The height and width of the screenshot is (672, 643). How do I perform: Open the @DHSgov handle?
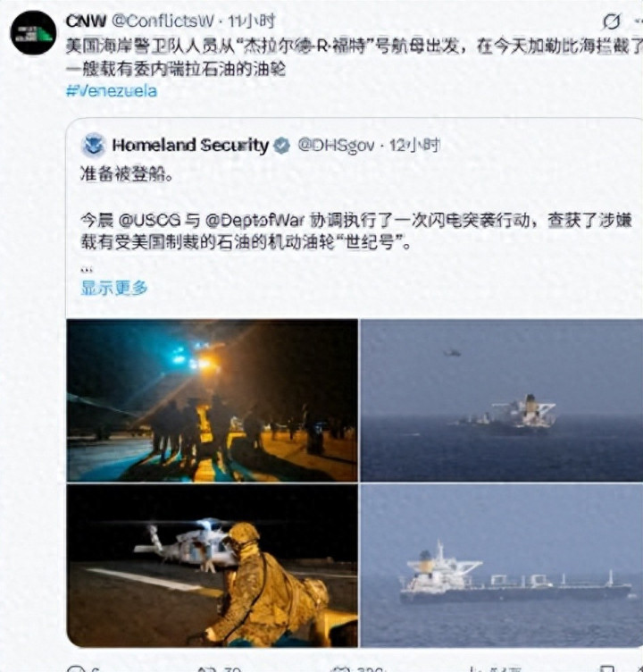click(x=336, y=146)
